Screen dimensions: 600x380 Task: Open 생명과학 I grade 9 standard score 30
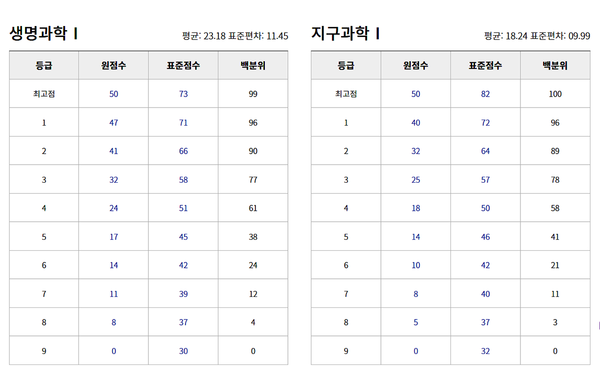(x=183, y=351)
